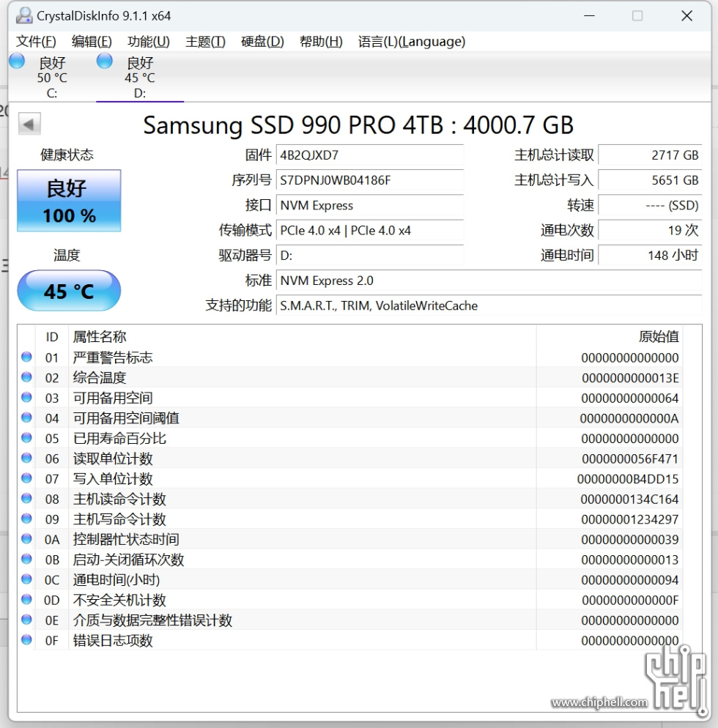
Task: Click status icon of row 0F 错误日志项数
Action: 27,639
